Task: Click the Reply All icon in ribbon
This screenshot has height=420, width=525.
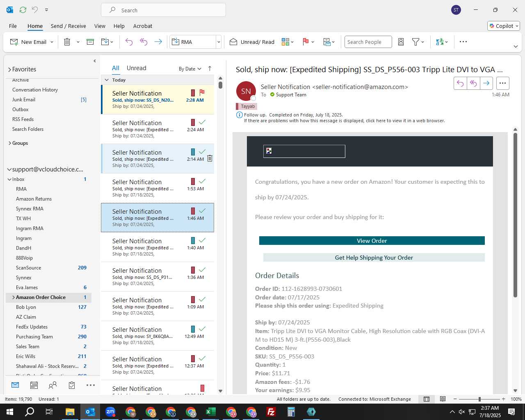Action: (144, 42)
